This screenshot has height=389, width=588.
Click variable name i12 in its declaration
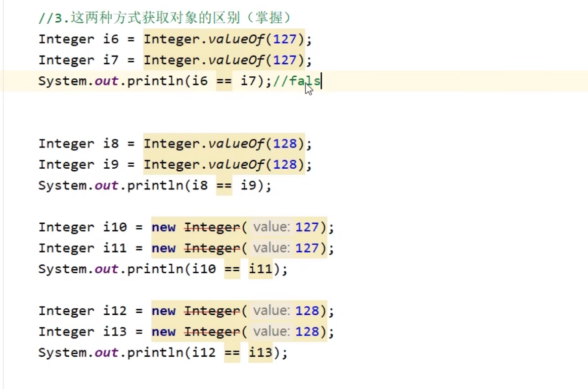click(x=115, y=311)
